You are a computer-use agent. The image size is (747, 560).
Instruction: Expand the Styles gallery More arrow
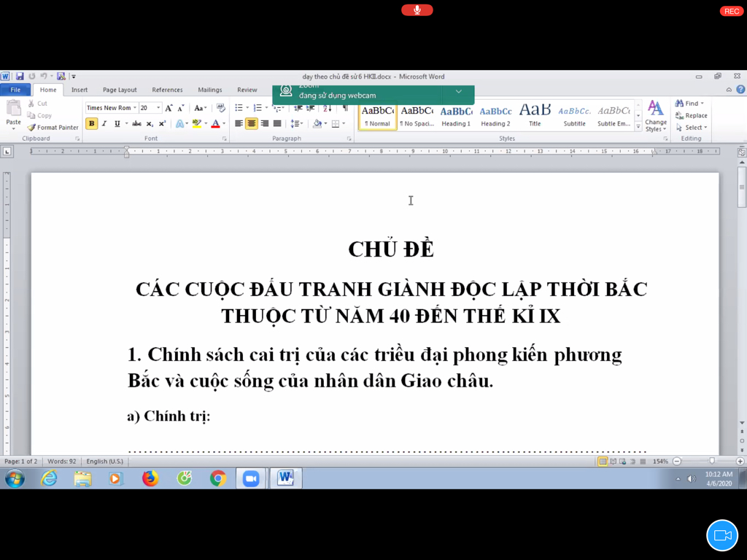click(638, 127)
